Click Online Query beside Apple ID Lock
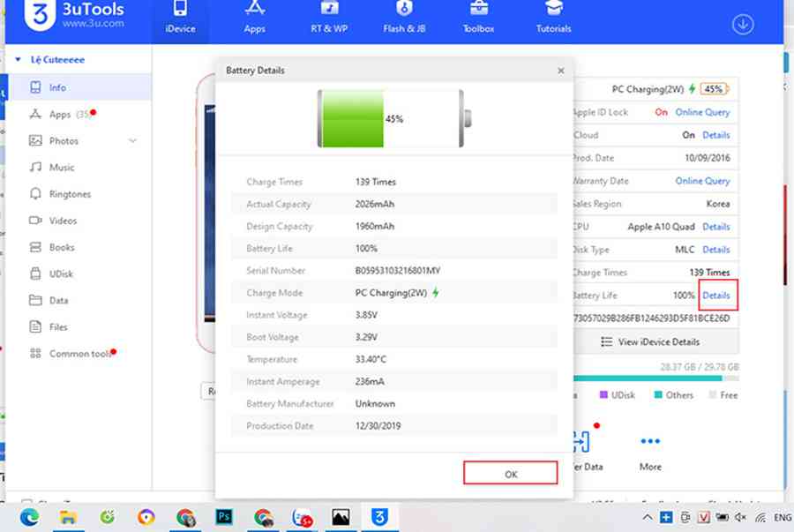 702,112
